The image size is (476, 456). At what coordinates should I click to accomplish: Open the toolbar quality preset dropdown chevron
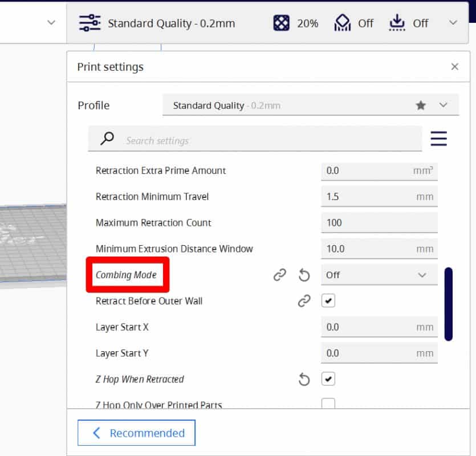coord(453,23)
